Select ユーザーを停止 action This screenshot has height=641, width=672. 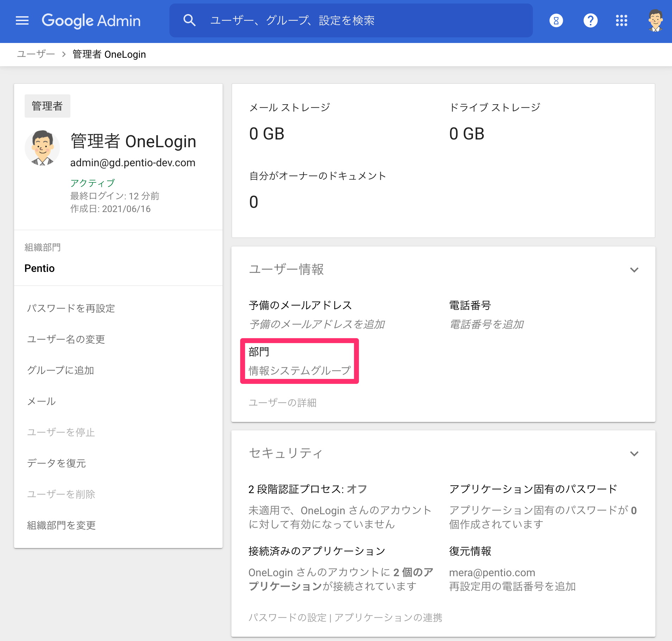pyautogui.click(x=61, y=432)
